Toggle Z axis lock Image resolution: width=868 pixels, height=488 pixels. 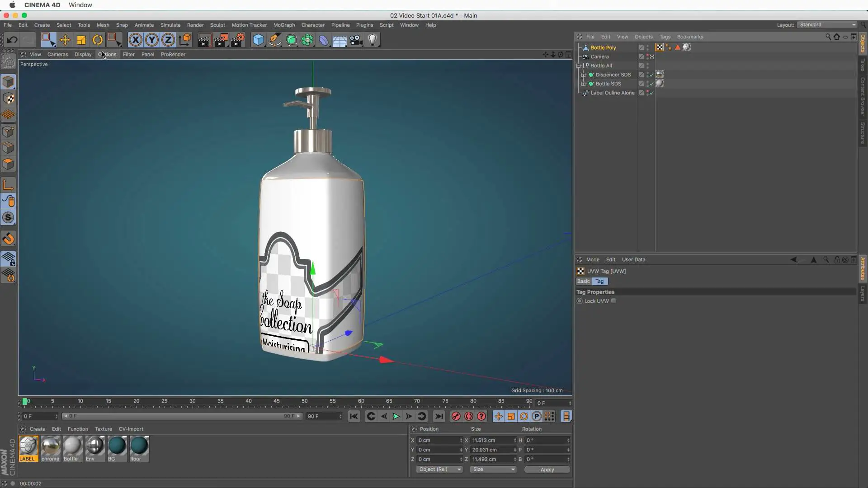coord(168,40)
